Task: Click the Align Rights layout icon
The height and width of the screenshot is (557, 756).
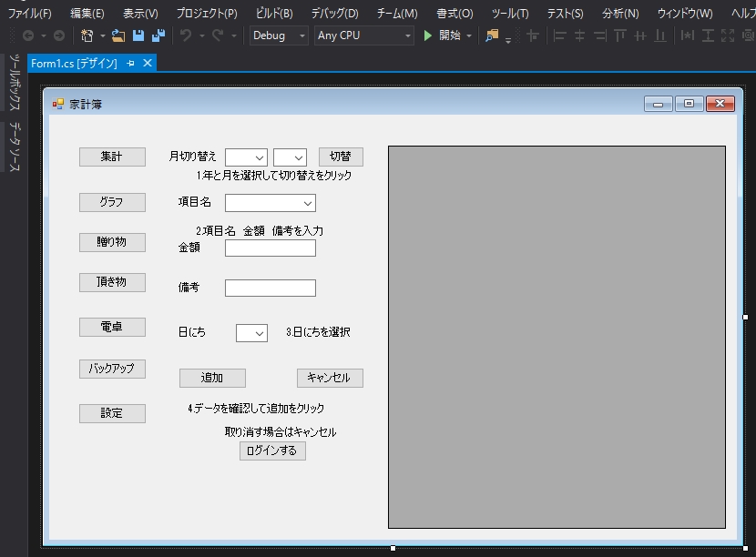Action: pyautogui.click(x=600, y=35)
